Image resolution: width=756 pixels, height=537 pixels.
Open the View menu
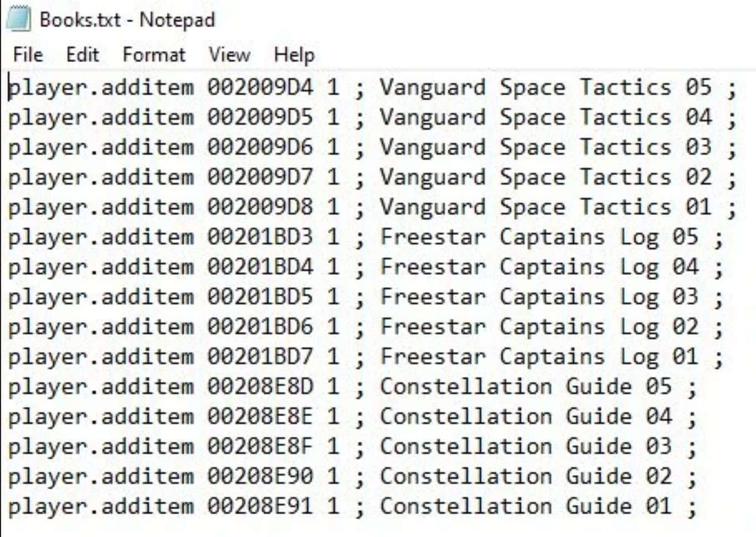229,54
